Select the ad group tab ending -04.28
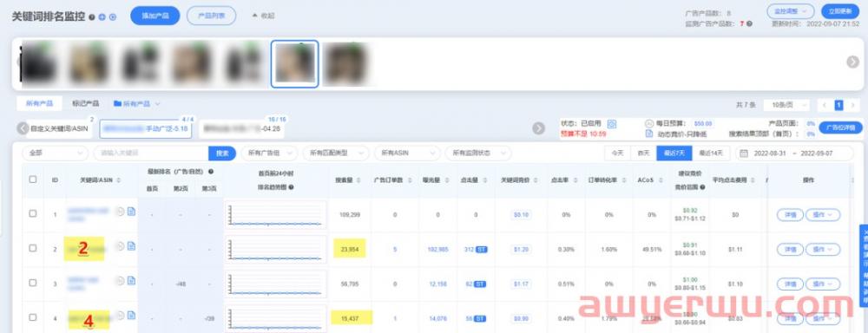Image resolution: width=868 pixels, height=333 pixels. point(241,128)
